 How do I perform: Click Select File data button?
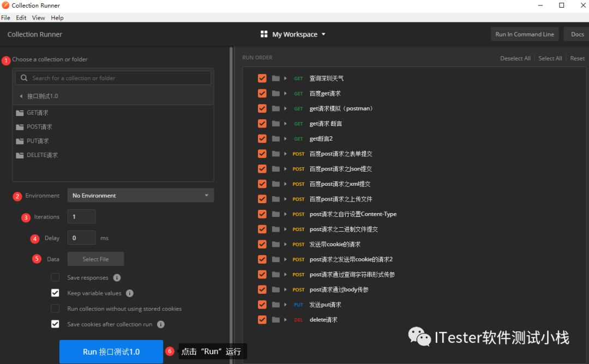click(x=95, y=259)
